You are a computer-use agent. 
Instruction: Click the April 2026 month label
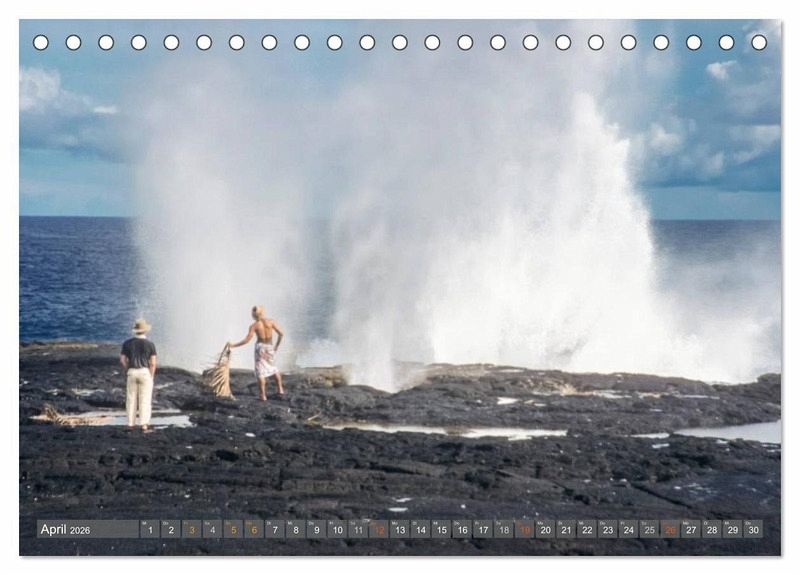click(66, 530)
